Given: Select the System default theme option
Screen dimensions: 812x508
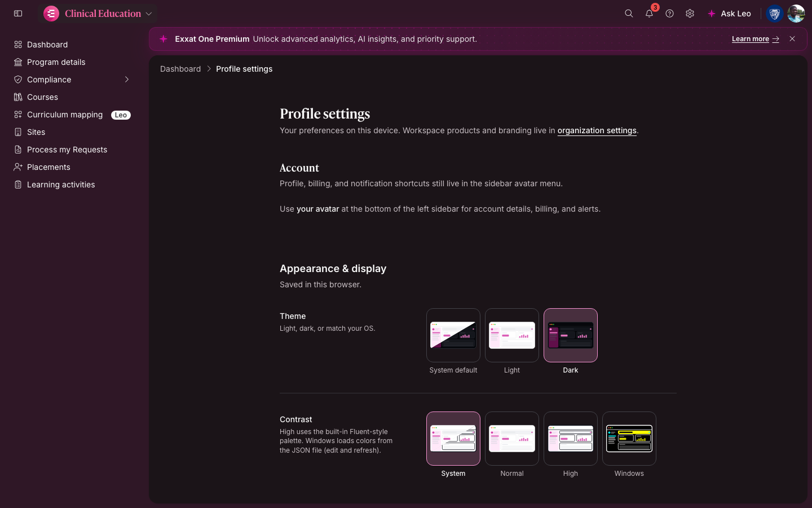Looking at the screenshot, I should click(453, 335).
